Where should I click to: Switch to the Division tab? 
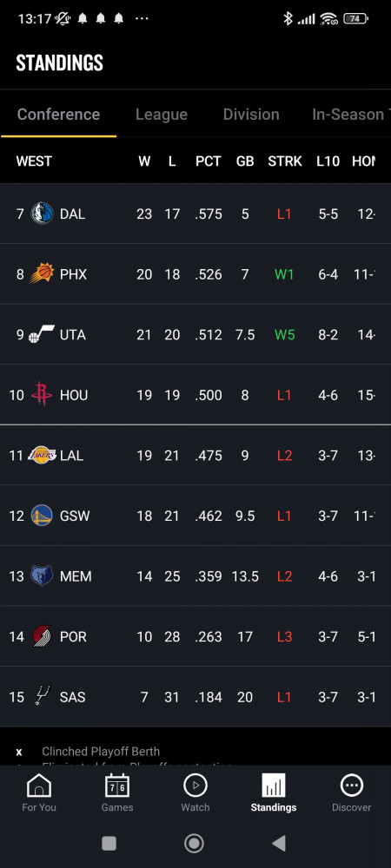[251, 115]
